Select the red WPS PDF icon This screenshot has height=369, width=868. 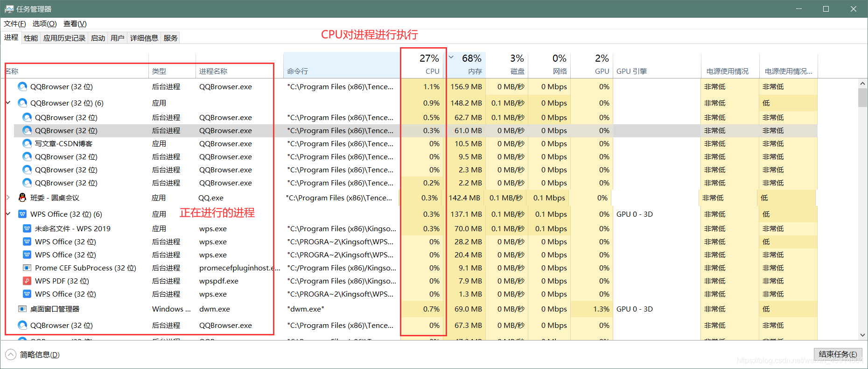point(27,281)
